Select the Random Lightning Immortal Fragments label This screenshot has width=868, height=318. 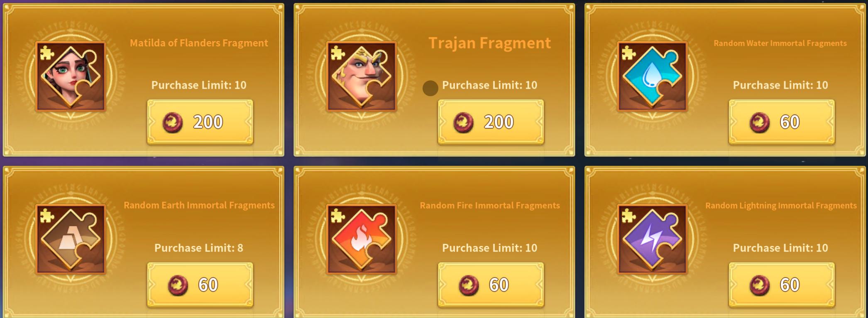(x=781, y=206)
